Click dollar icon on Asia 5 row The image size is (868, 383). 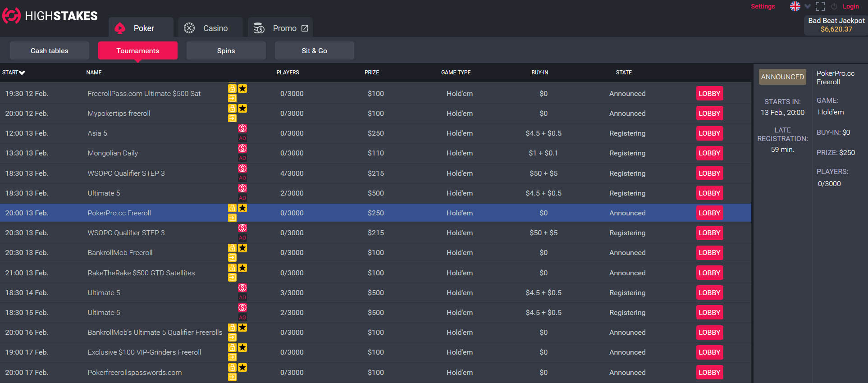[242, 128]
